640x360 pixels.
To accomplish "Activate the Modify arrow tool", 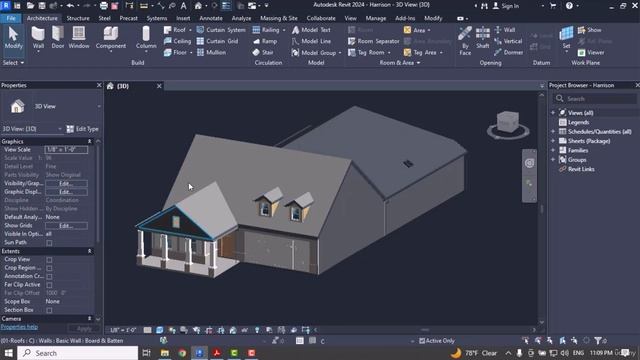I will (x=13, y=38).
